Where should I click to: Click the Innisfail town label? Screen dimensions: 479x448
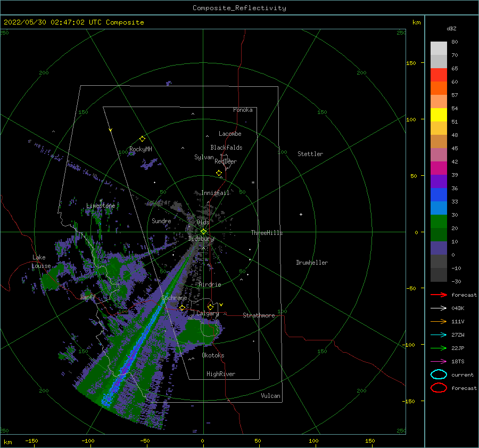(x=216, y=193)
